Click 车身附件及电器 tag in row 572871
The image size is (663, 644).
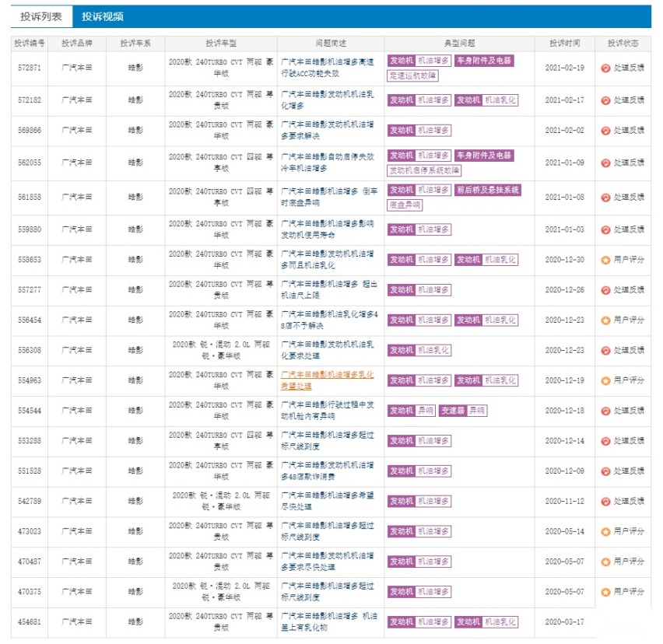[484, 61]
